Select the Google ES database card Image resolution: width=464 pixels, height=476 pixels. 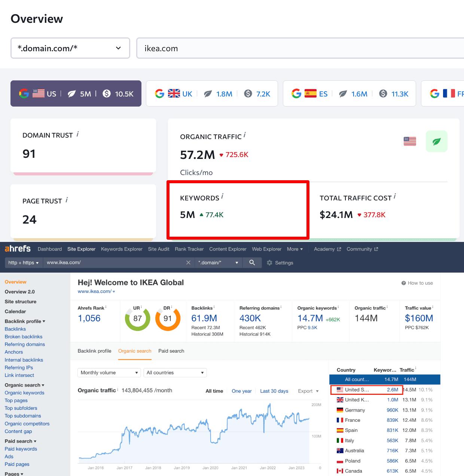[x=349, y=93]
